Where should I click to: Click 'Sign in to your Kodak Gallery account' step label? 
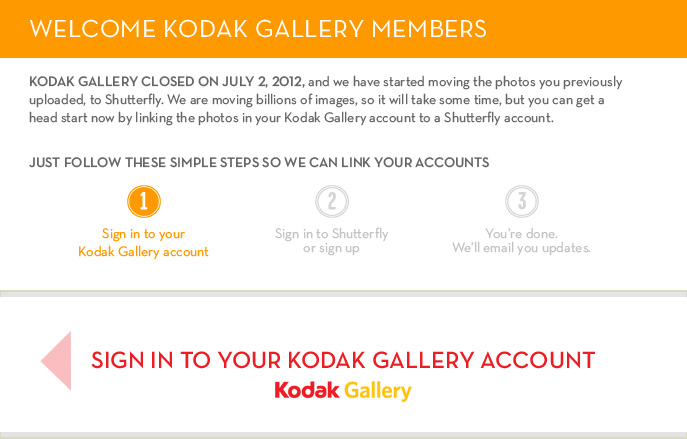143,243
